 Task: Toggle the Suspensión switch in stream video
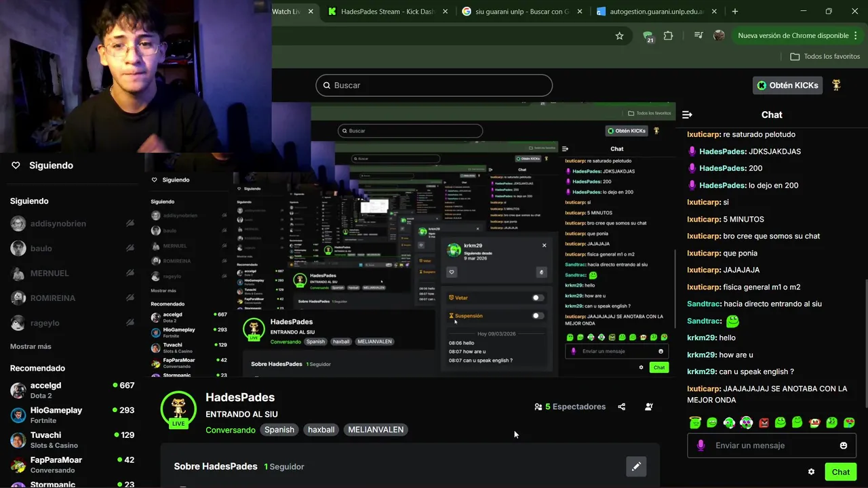point(538,316)
